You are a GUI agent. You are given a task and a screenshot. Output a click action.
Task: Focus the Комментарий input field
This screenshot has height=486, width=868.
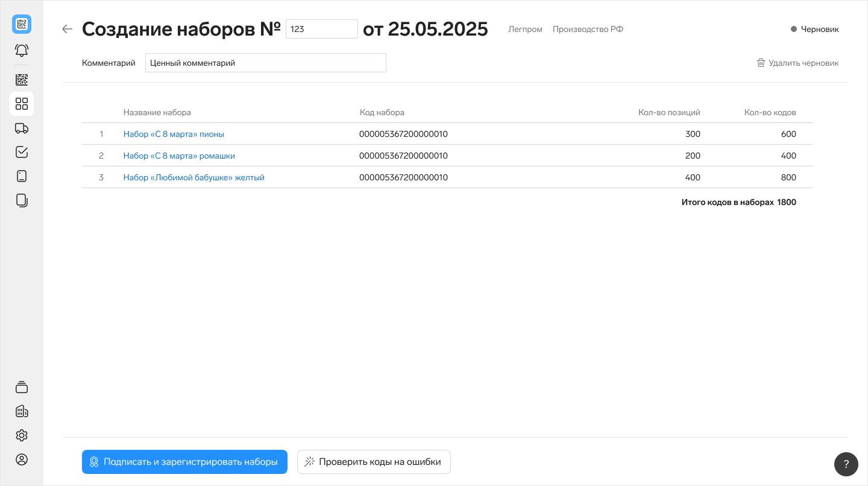[x=265, y=63]
